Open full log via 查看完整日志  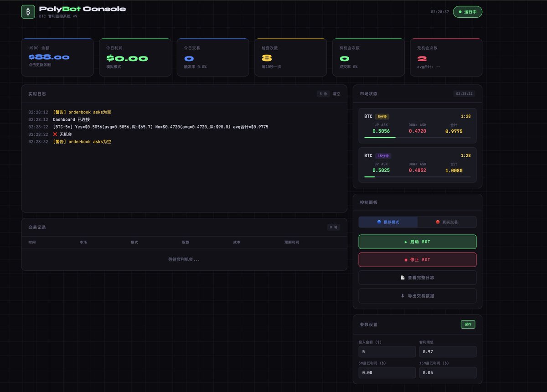point(418,278)
